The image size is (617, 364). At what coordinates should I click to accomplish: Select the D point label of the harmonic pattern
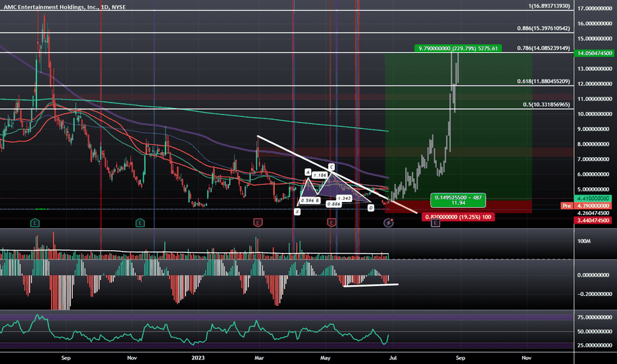pyautogui.click(x=371, y=207)
